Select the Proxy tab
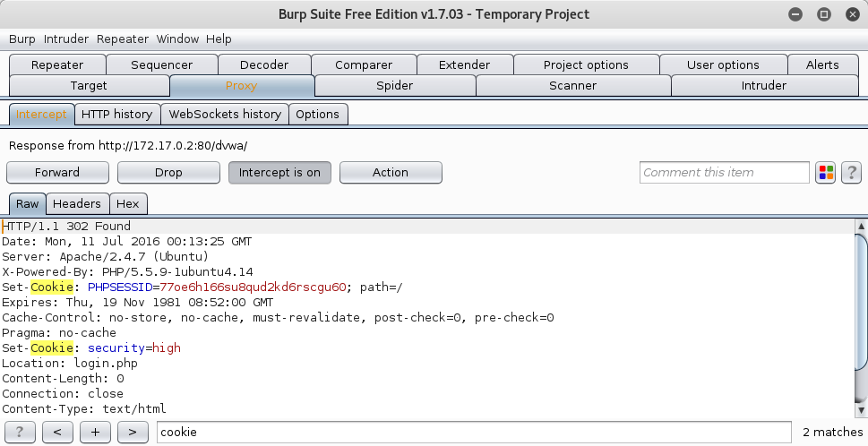868x446 pixels. [x=242, y=86]
